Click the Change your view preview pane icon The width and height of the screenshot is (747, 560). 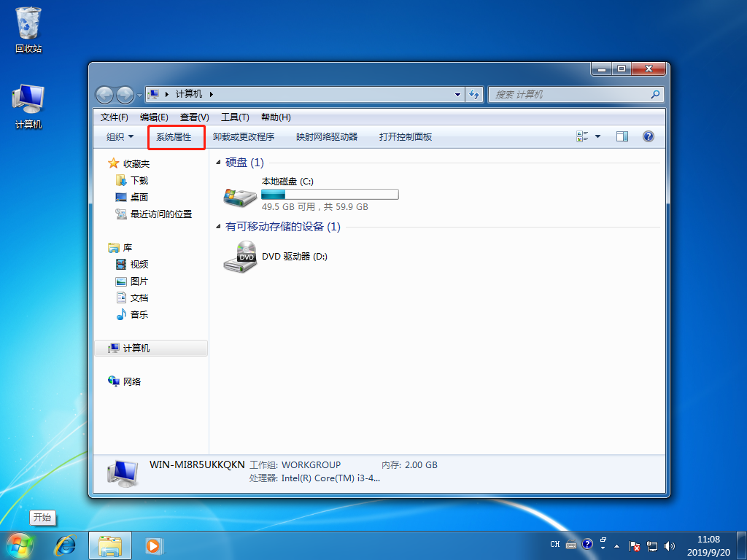pyautogui.click(x=622, y=137)
